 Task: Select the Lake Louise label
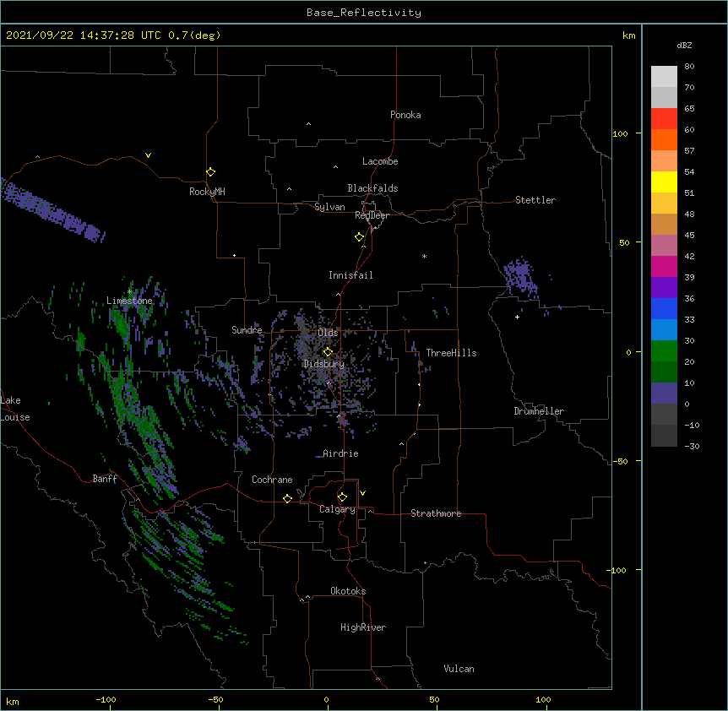click(x=15, y=409)
